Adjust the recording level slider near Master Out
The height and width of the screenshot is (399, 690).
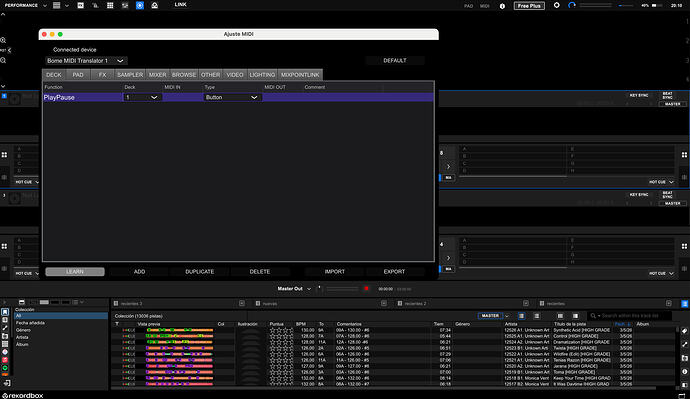pos(342,289)
